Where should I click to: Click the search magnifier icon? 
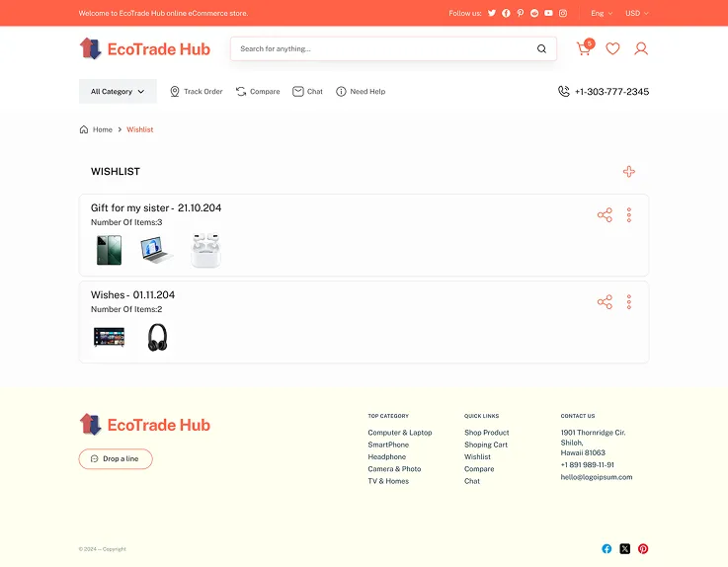pos(541,48)
